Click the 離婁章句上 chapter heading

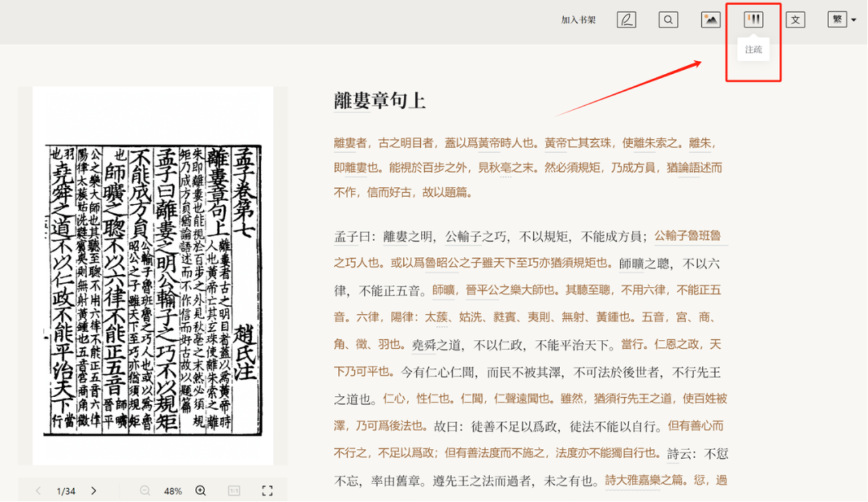point(379,101)
